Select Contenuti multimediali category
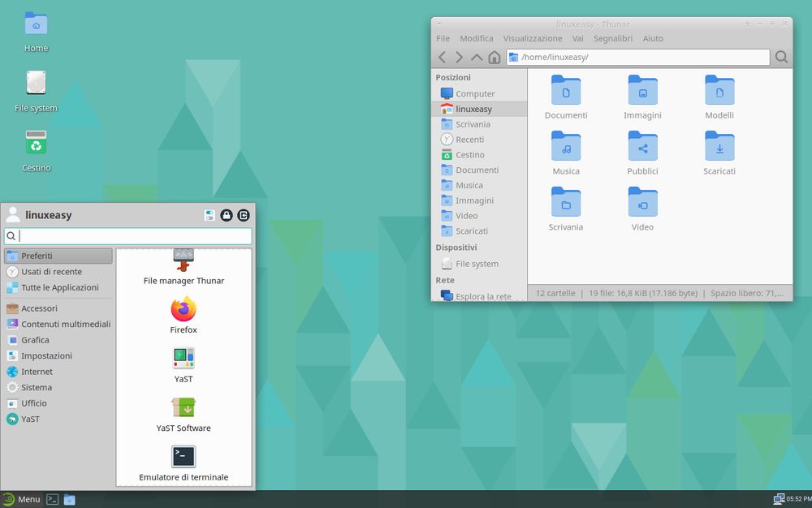 pyautogui.click(x=58, y=324)
